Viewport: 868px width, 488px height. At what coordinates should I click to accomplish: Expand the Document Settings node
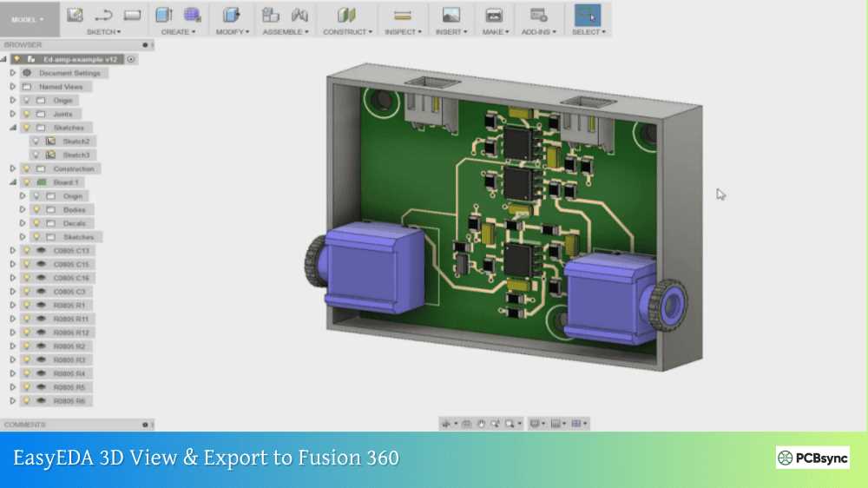[13, 73]
